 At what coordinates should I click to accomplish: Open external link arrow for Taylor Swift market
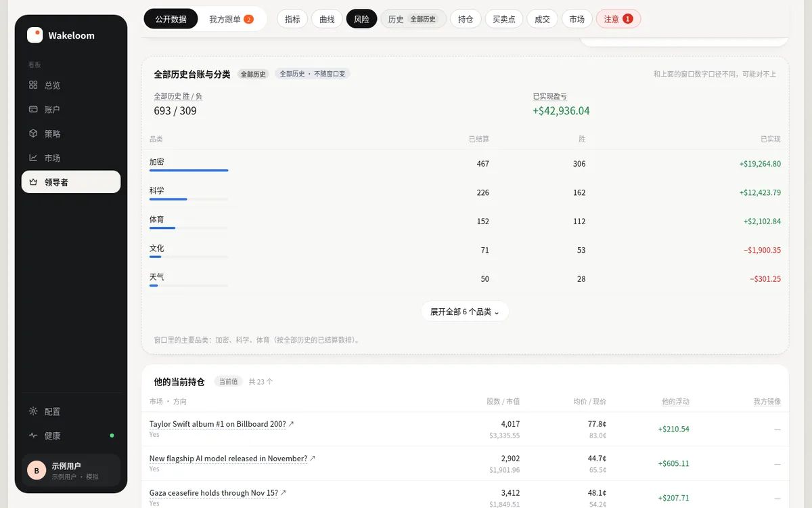[292, 424]
